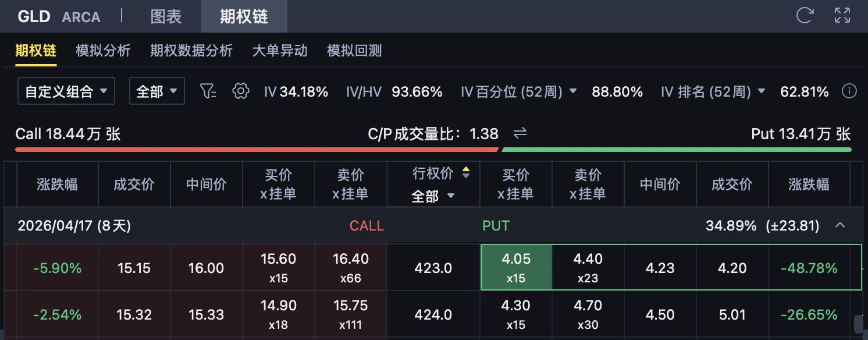Click the fullscreen expand icon

[x=842, y=16]
